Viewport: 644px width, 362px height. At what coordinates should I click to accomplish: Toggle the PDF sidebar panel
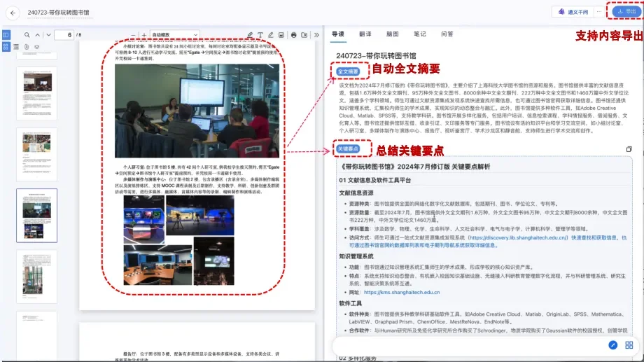tap(6, 34)
